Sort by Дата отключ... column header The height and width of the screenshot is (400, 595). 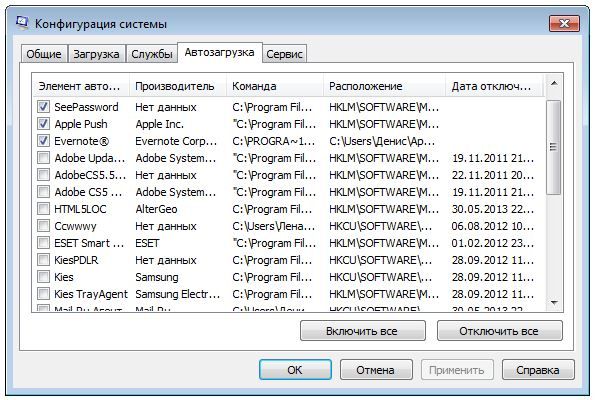494,86
